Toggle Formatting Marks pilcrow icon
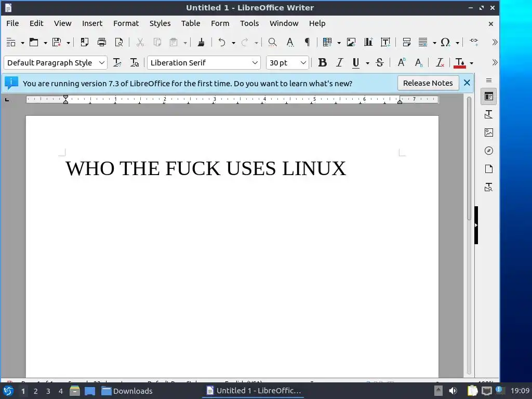This screenshot has width=532, height=399. click(307, 42)
